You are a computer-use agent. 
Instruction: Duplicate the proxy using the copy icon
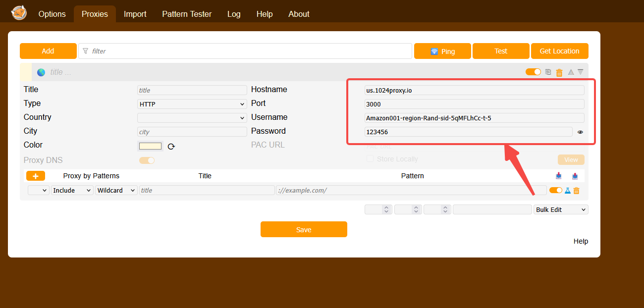click(548, 72)
